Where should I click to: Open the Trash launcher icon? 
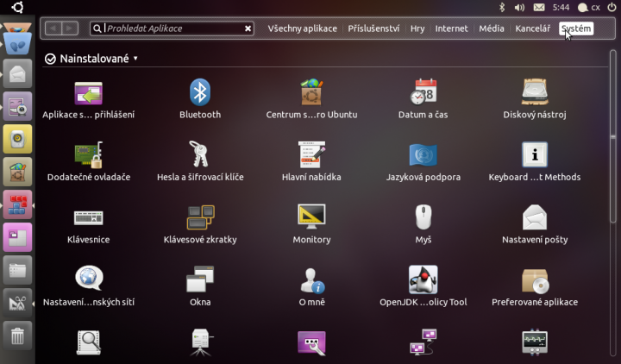coord(17,336)
